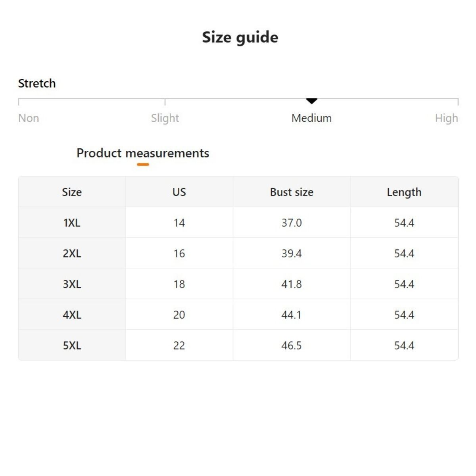Select the 5XL size row label

tap(72, 345)
